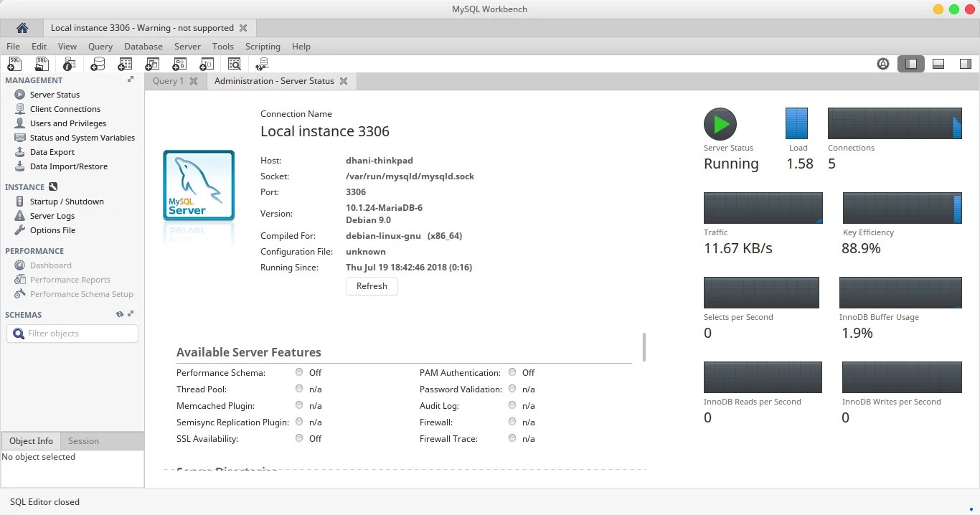The height and width of the screenshot is (515, 980).
Task: Click the Thread Pool radio indicator
Action: coord(299,389)
